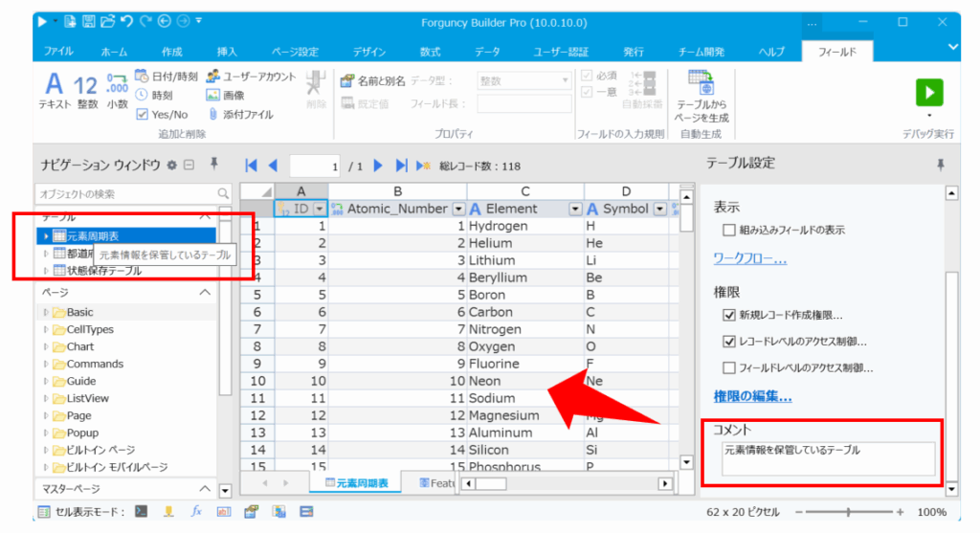Enable フィールドレベルのアクセス制御 checkbox

point(728,367)
